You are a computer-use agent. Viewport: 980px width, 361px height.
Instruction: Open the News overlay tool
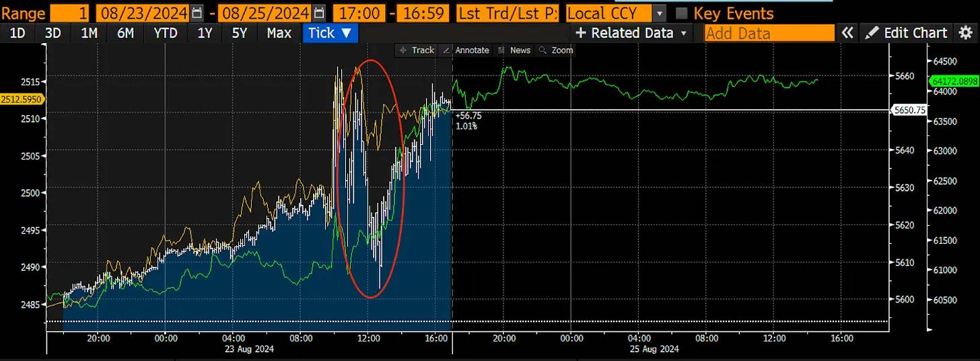pyautogui.click(x=514, y=51)
